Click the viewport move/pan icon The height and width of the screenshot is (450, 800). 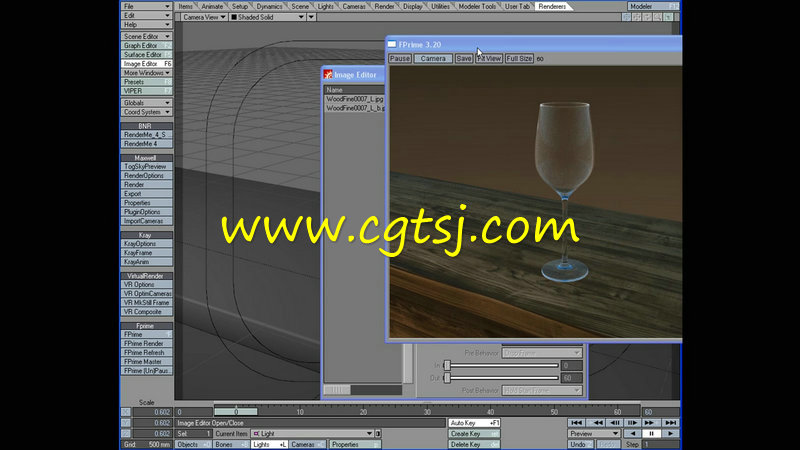(x=637, y=17)
